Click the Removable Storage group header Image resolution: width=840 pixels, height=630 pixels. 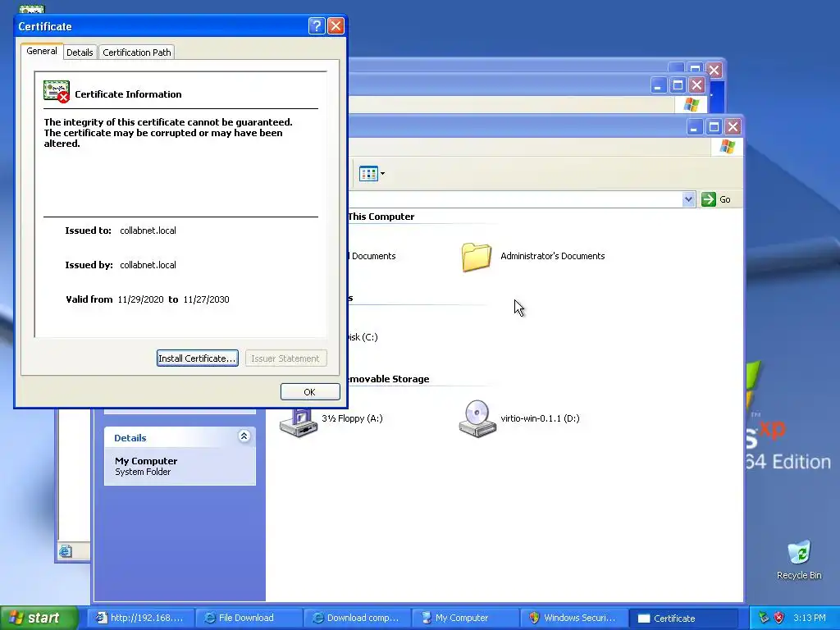coord(387,379)
